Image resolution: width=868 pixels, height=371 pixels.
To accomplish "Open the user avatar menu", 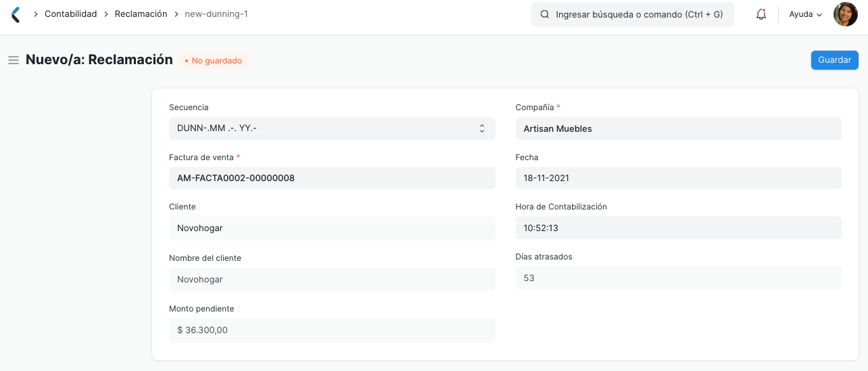I will pos(845,14).
